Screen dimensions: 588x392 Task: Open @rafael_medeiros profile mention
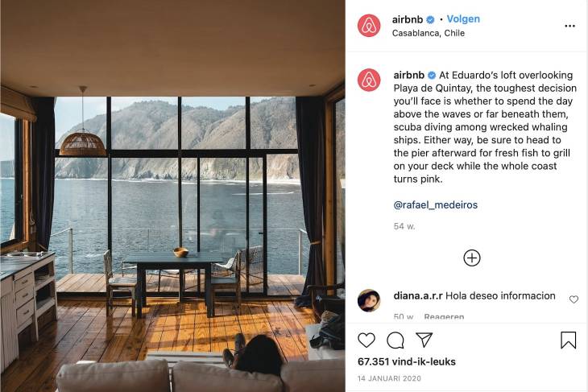pos(436,204)
